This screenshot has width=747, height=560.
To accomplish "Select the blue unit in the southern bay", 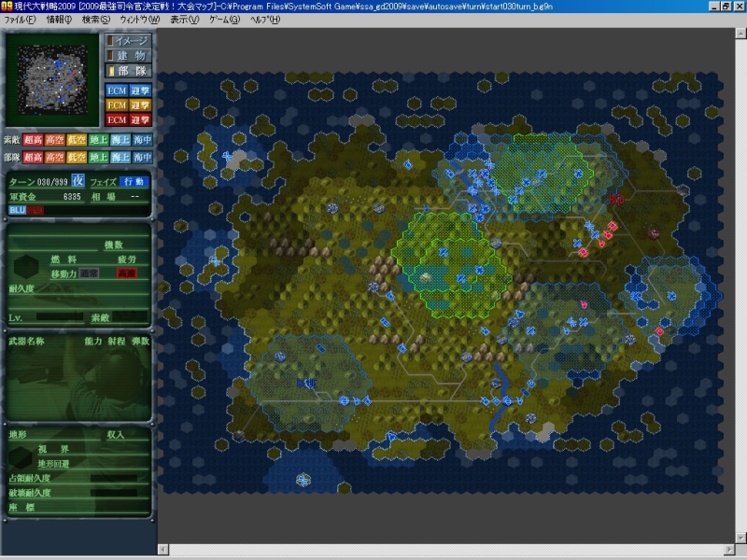I will tap(390, 436).
